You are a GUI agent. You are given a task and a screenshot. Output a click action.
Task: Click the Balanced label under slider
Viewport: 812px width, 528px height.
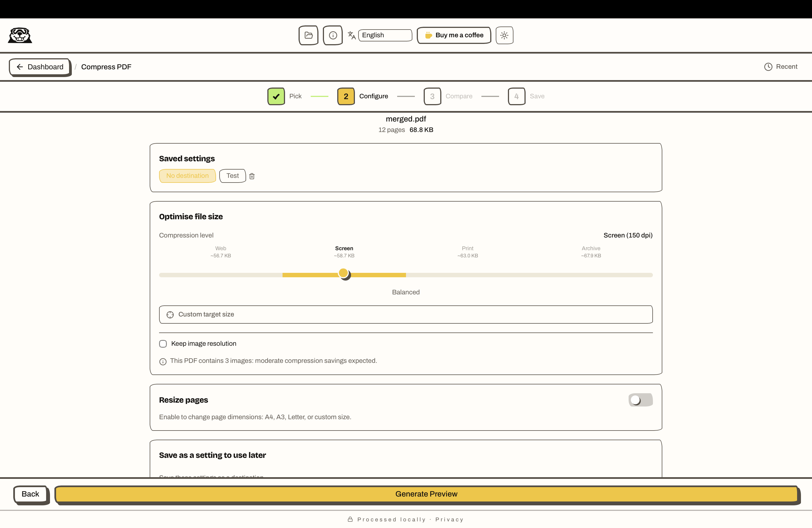tap(406, 292)
